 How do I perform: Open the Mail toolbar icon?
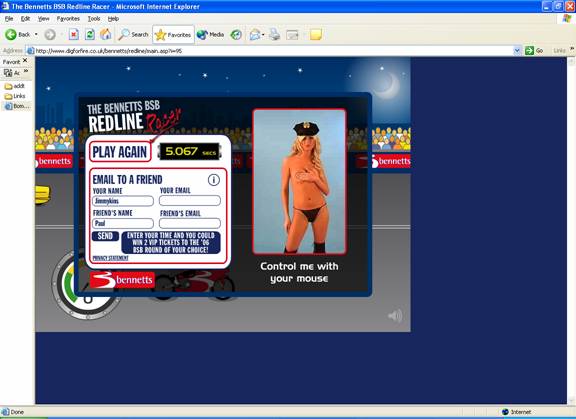tap(255, 35)
